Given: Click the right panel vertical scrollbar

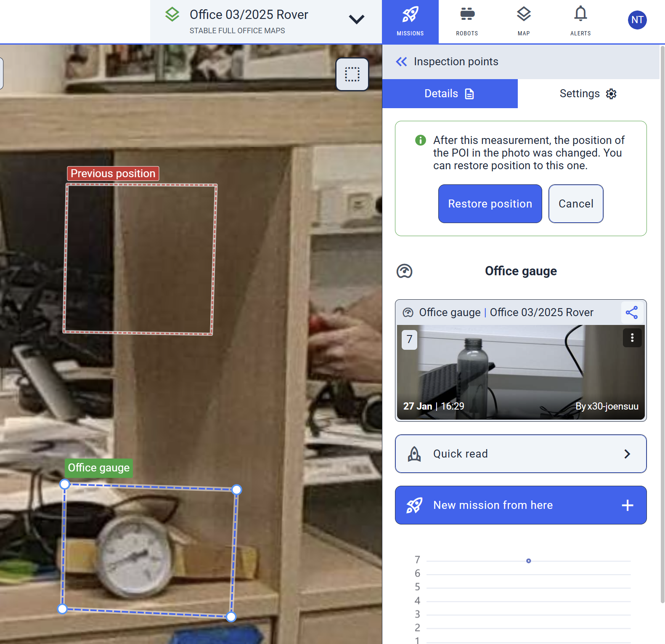Looking at the screenshot, I should click(662, 295).
